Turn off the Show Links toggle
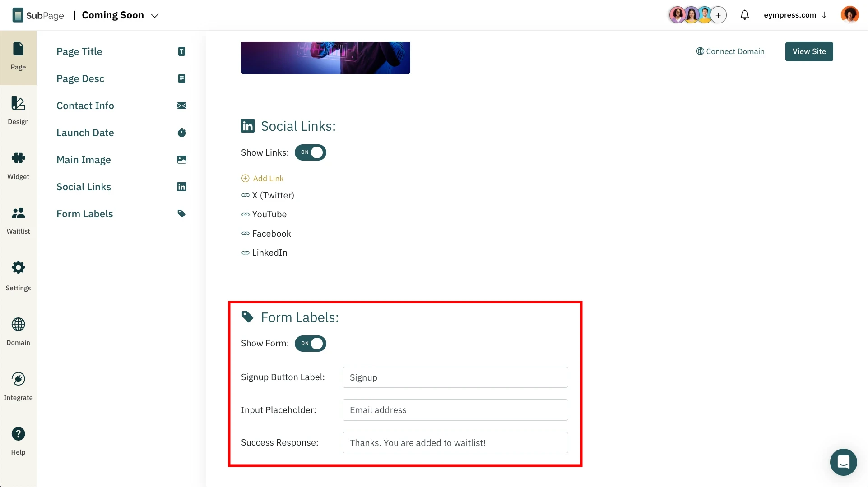The height and width of the screenshot is (487, 868). tap(311, 152)
